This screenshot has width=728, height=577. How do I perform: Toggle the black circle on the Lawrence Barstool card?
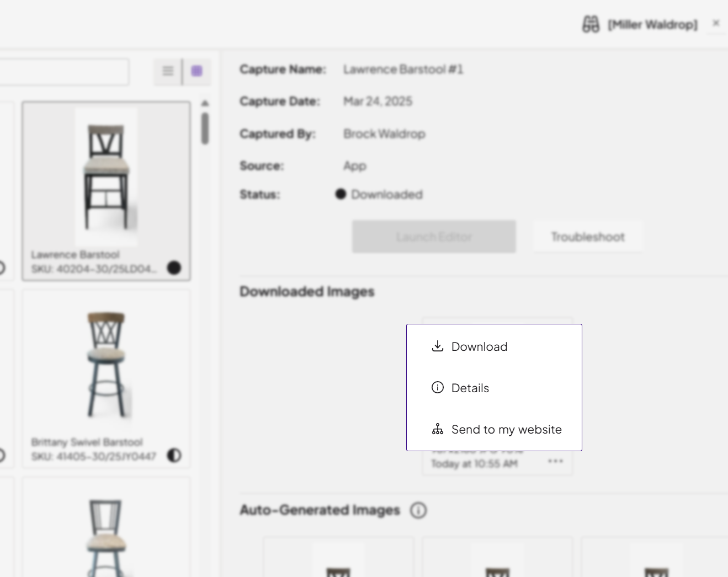pos(174,268)
